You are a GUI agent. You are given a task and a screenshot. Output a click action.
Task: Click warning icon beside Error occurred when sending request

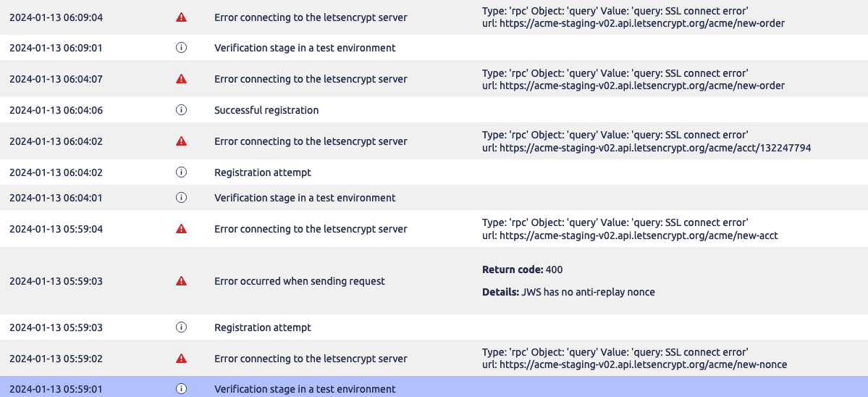point(181,280)
